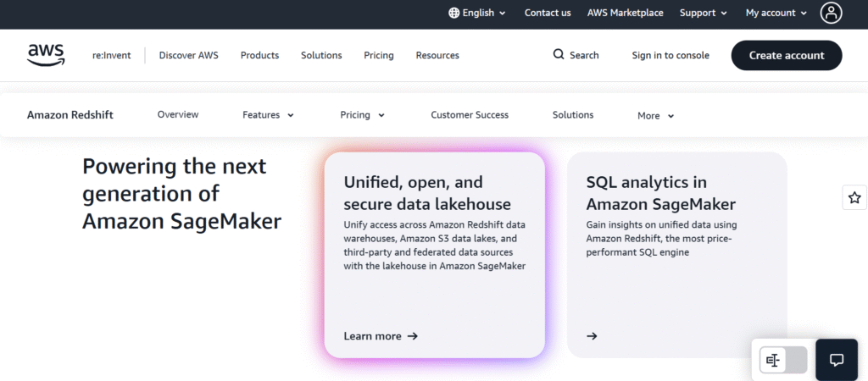Expand the Support dropdown
This screenshot has height=381, width=868.
click(703, 13)
